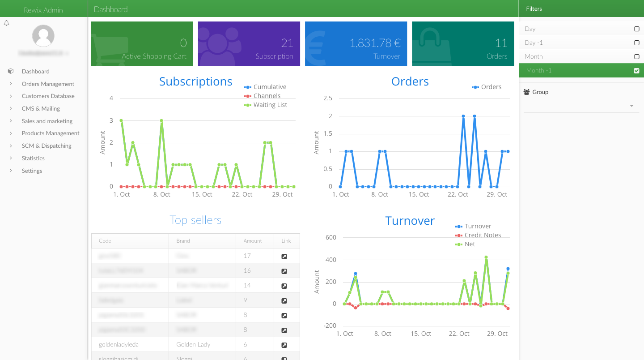Expand SCM & Dispatching chevron

pos(11,146)
